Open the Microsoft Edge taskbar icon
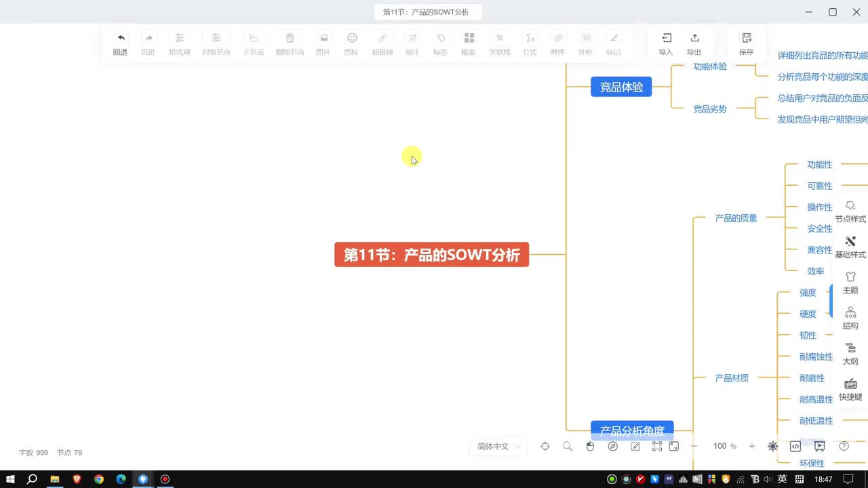 (x=121, y=479)
